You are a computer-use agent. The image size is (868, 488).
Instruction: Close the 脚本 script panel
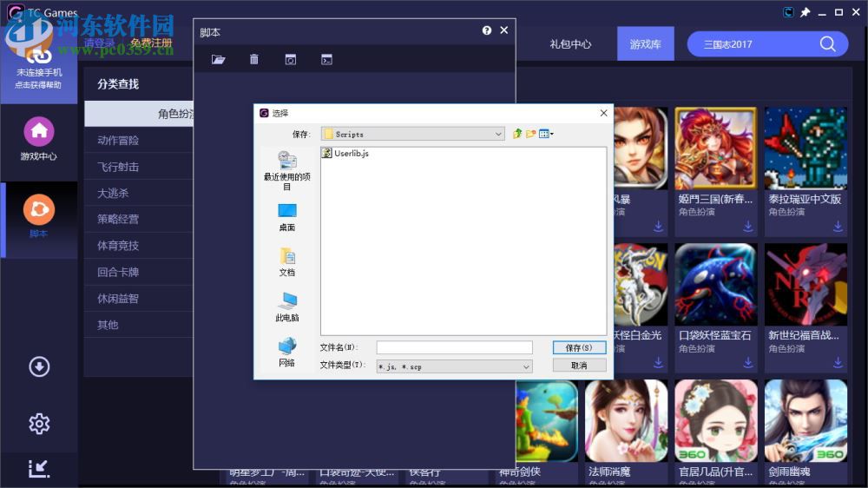503,30
